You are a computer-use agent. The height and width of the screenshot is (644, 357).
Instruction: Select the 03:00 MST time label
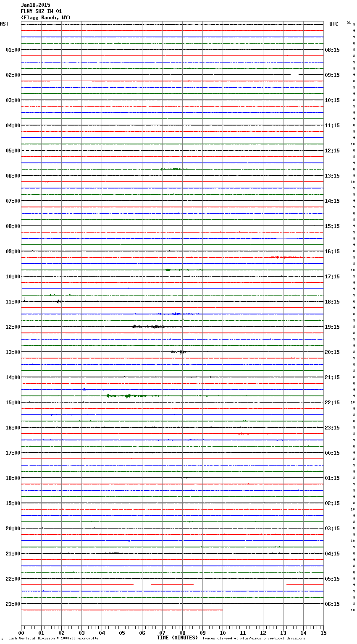coord(13,100)
